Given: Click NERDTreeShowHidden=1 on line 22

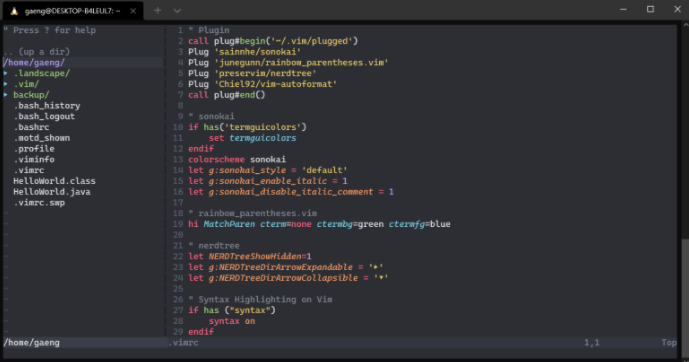Looking at the screenshot, I should [x=260, y=256].
